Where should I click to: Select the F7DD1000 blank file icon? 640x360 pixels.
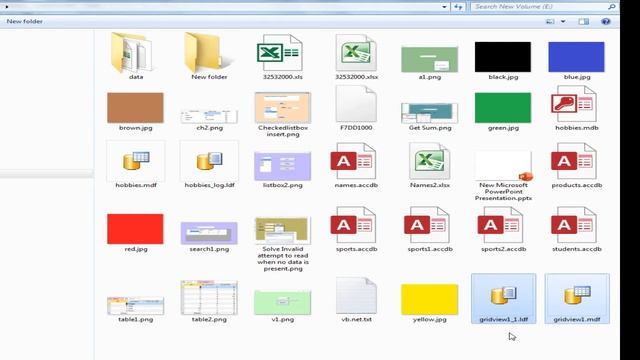pyautogui.click(x=356, y=104)
